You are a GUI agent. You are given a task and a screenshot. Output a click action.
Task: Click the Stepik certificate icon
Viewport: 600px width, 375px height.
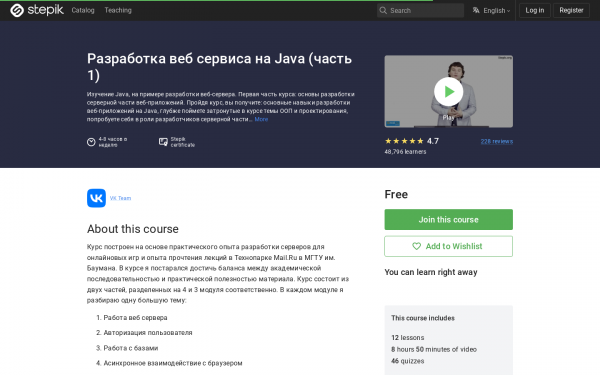pos(163,142)
